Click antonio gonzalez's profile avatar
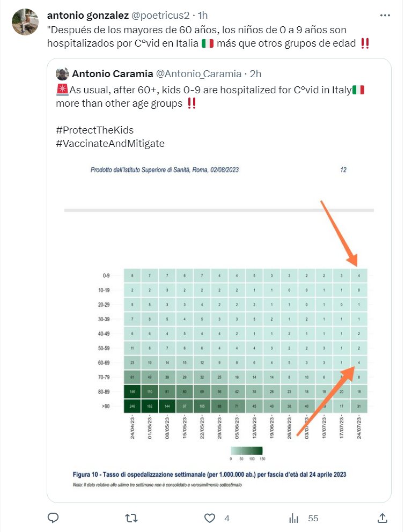Screen dimensions: 412x532 click(x=25, y=22)
